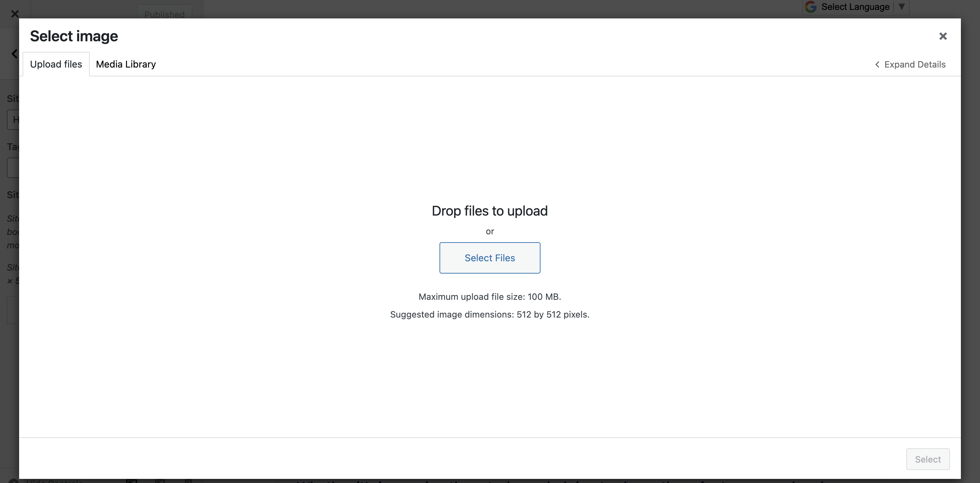This screenshot has height=483, width=980.
Task: Click the Hide Controls collapse arrow icon
Action: (14, 481)
